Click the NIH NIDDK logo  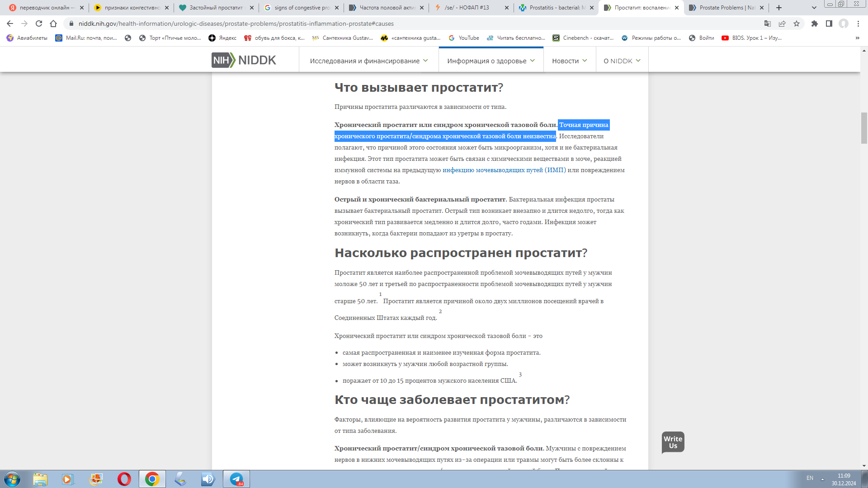tap(244, 60)
